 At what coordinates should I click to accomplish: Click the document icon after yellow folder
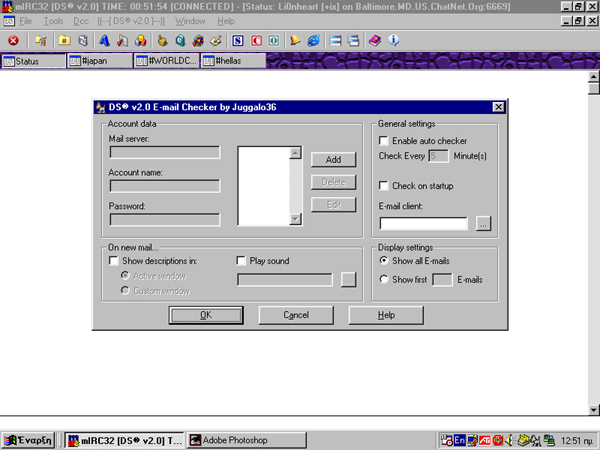[83, 41]
